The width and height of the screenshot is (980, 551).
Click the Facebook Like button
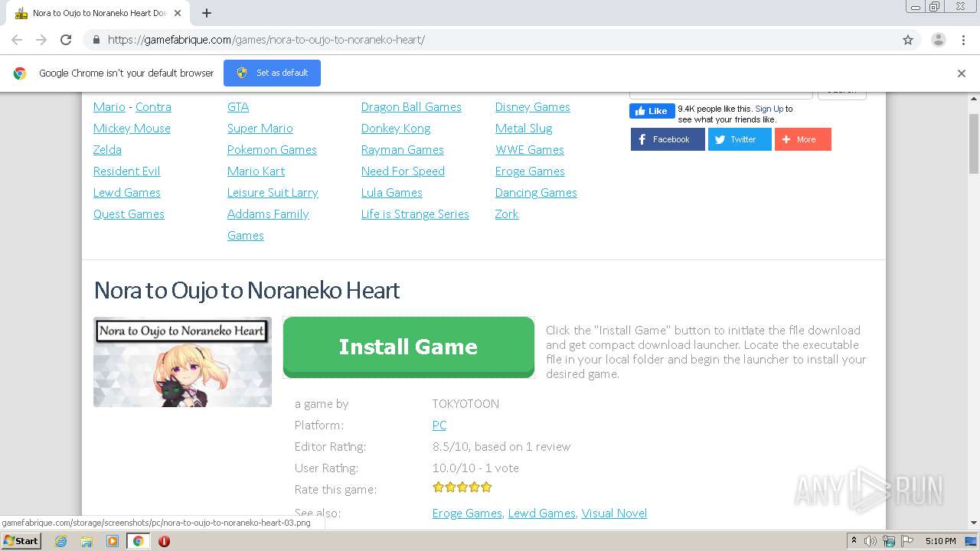click(652, 111)
